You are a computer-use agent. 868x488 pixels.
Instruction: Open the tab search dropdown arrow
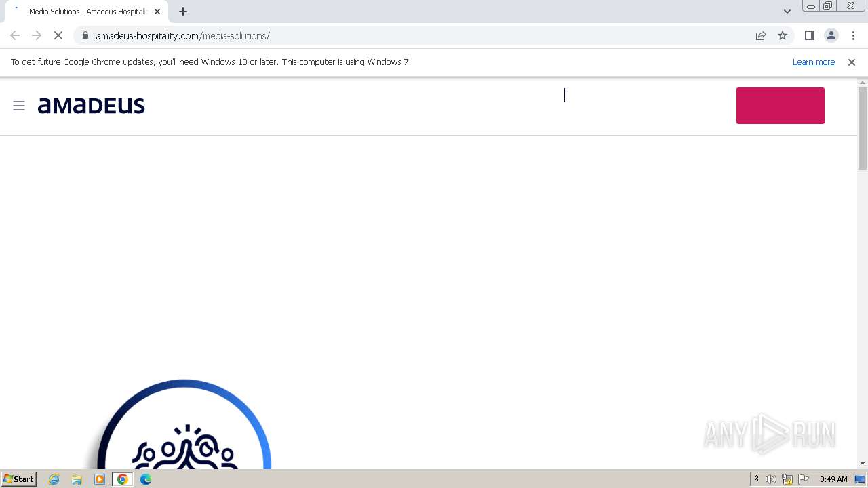[787, 12]
